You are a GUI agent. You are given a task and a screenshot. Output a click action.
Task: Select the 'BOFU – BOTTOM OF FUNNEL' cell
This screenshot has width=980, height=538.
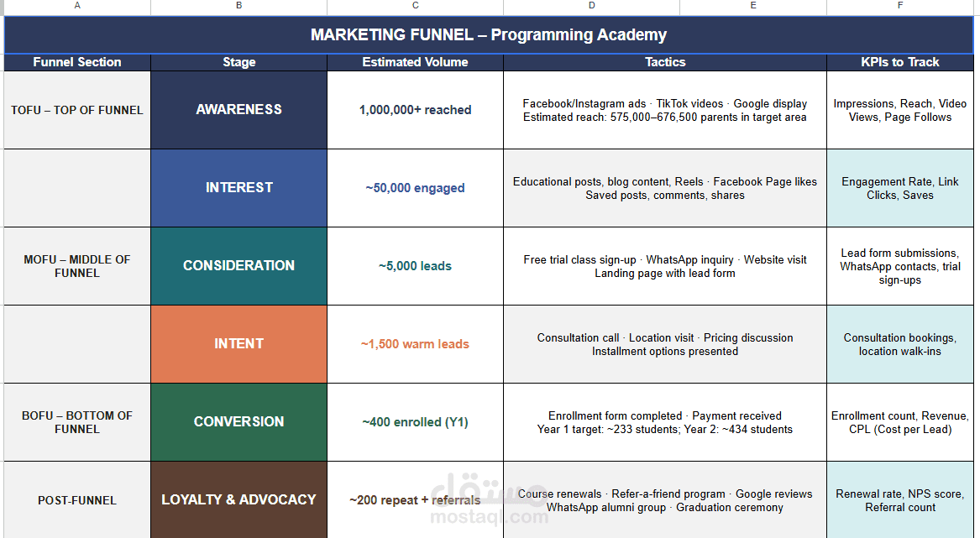(77, 422)
